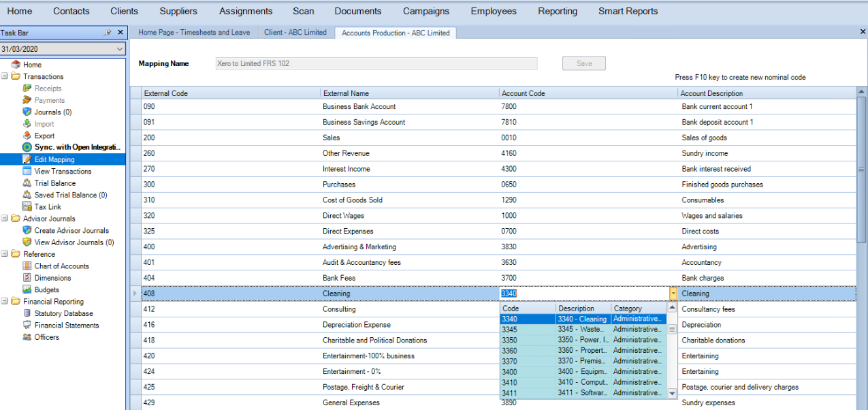Collapse the Financial Reporting tree node
The image size is (868, 410).
click(5, 302)
